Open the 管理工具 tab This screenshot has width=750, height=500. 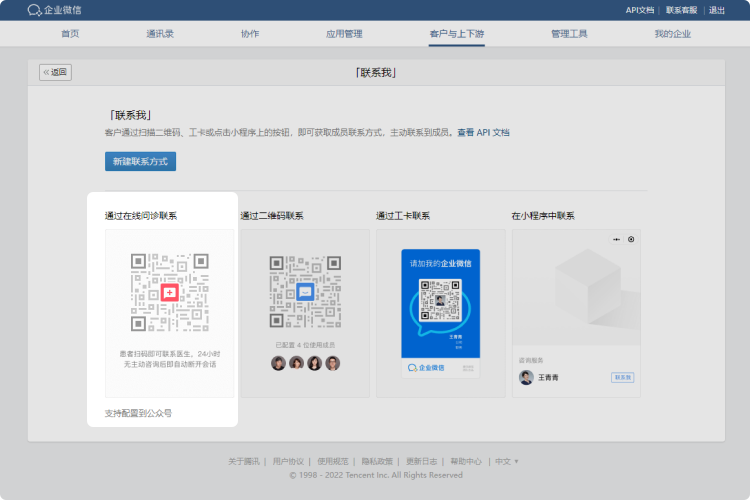(x=569, y=33)
